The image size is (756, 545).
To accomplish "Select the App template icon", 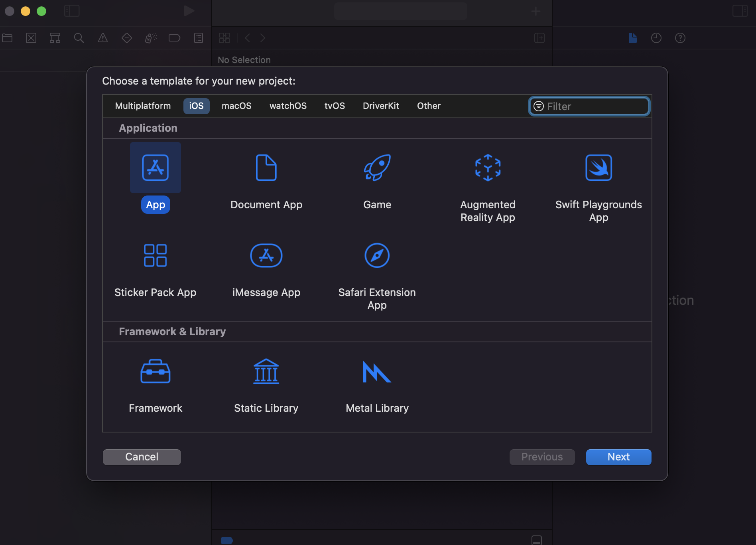I will [x=156, y=168].
